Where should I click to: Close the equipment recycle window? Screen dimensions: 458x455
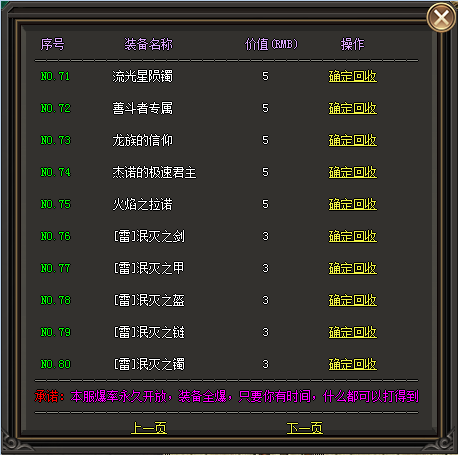pos(441,17)
